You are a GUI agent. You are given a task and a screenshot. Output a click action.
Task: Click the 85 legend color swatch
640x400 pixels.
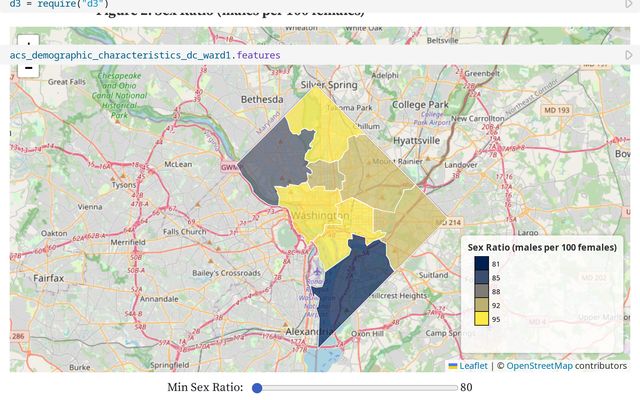482,277
